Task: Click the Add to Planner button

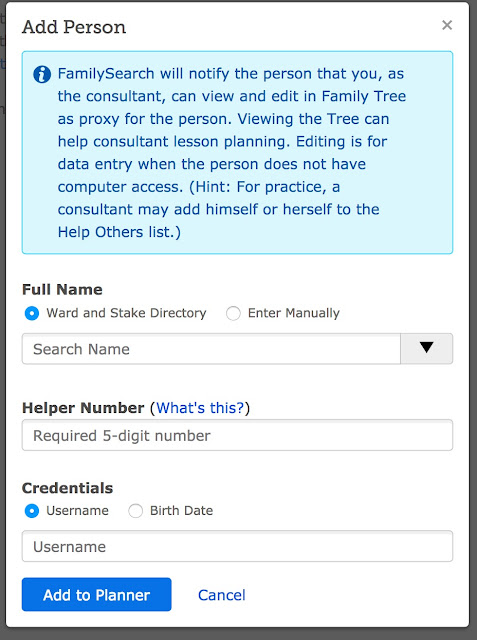Action: pyautogui.click(x=97, y=594)
